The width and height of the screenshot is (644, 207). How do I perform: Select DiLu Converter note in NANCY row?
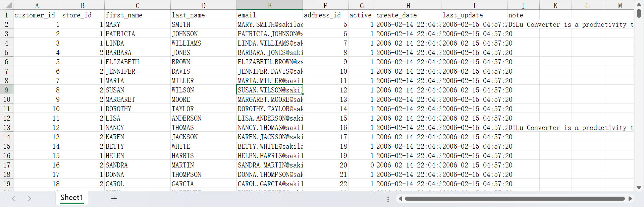pos(571,127)
